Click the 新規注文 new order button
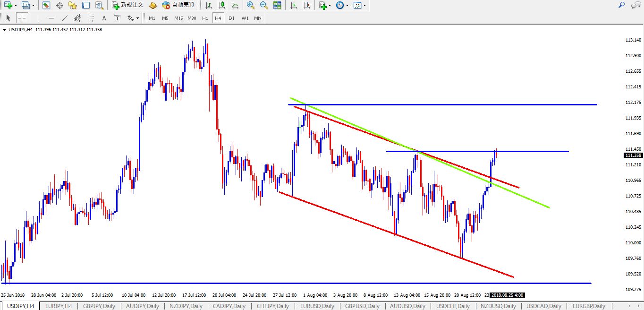Viewport: 644px width, 310px height. coord(127,5)
